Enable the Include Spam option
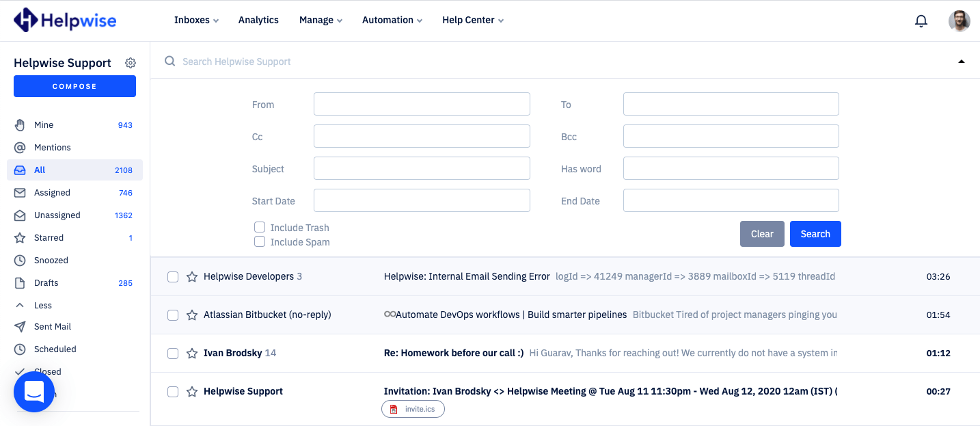 [260, 241]
